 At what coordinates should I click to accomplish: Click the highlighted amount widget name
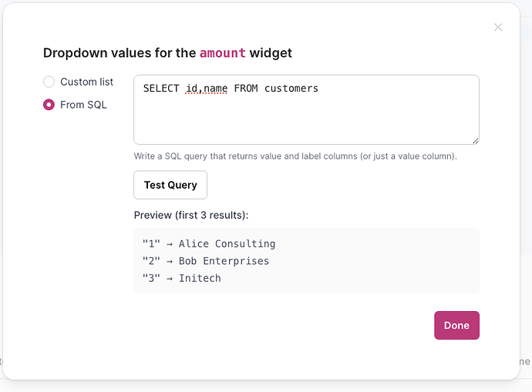click(223, 53)
